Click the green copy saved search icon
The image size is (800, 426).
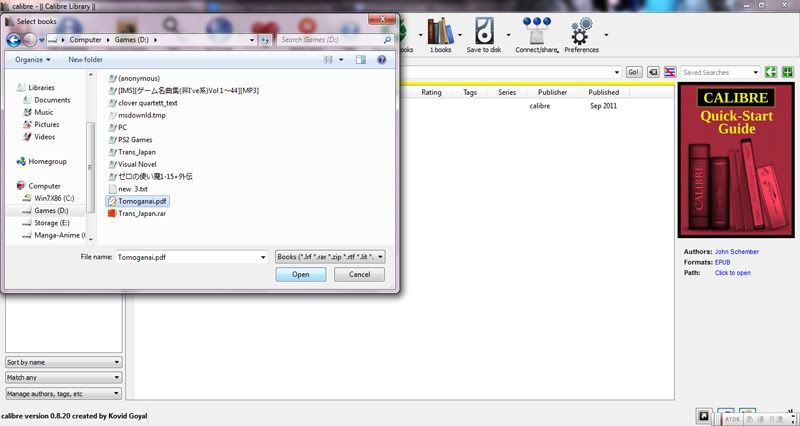coord(770,72)
